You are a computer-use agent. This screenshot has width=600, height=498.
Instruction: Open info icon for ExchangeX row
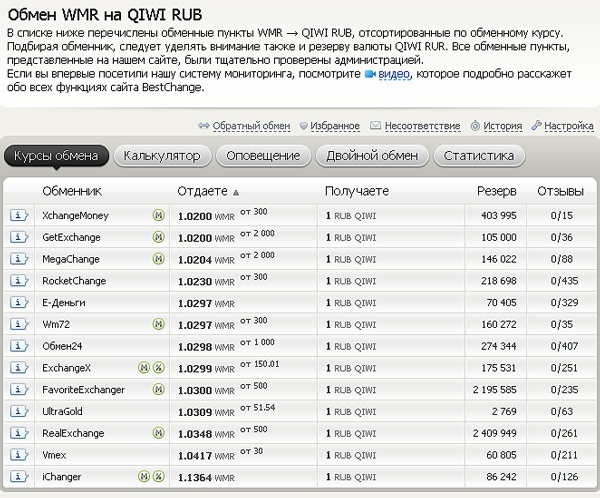pos(19,368)
